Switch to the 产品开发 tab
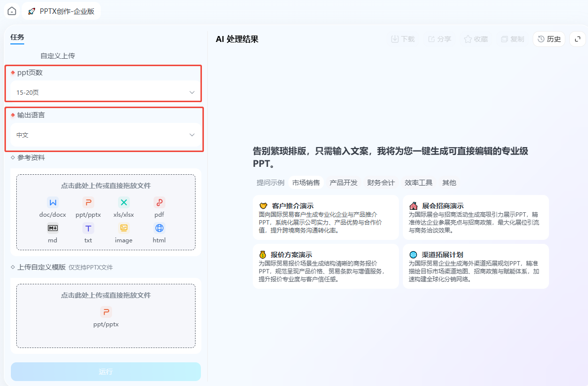Image resolution: width=588 pixels, height=386 pixels. click(x=344, y=183)
